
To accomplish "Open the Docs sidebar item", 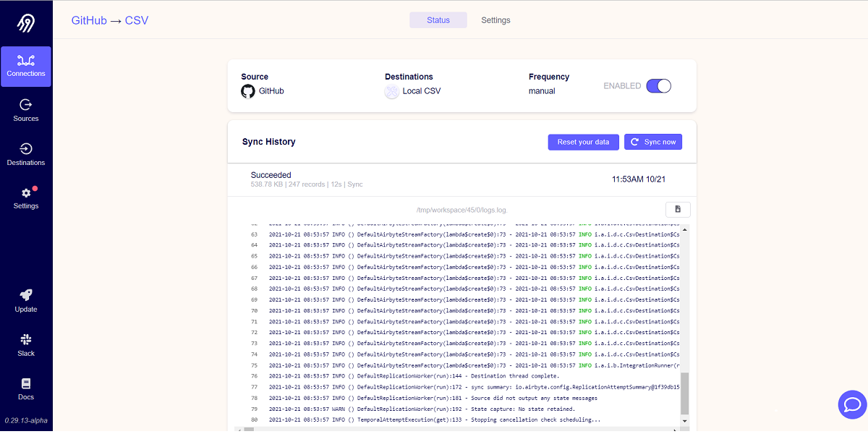I will [26, 389].
